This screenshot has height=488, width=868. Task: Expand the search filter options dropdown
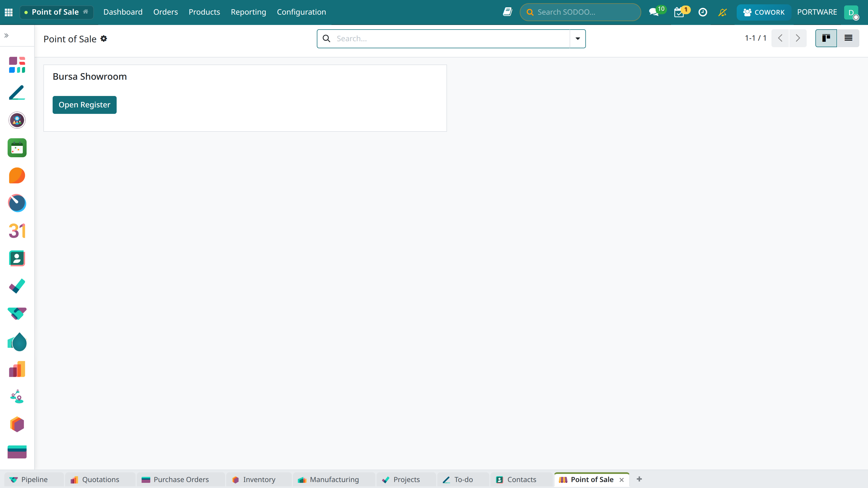pyautogui.click(x=577, y=38)
